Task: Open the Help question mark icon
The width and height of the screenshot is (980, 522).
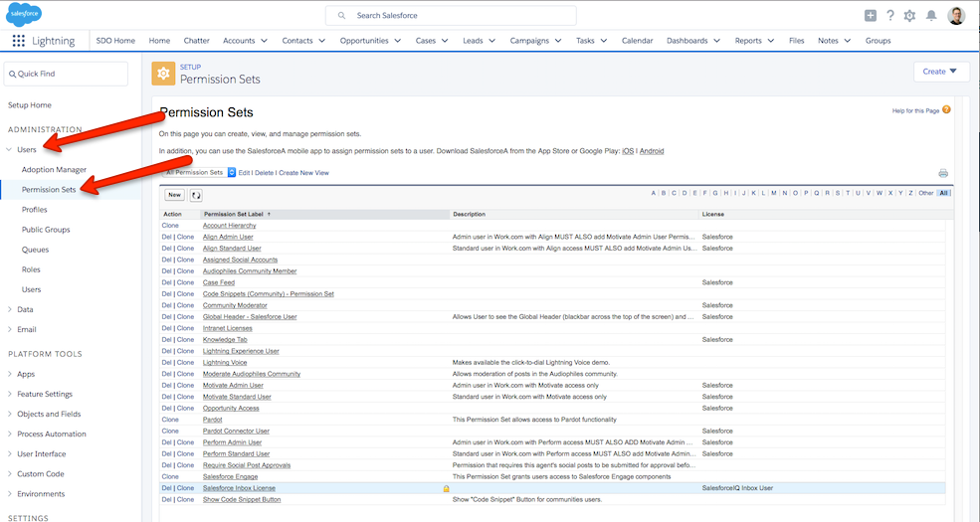Action: pos(890,16)
